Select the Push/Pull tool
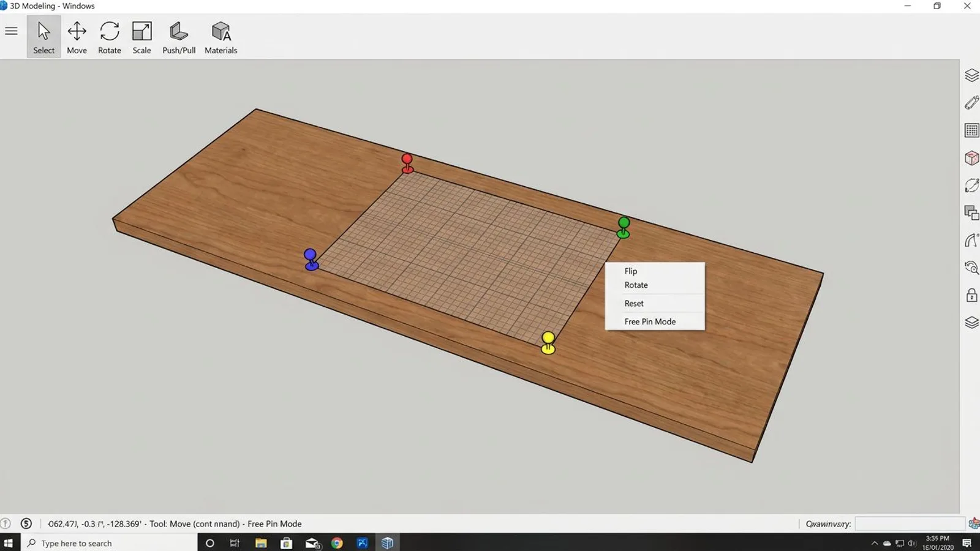The width and height of the screenshot is (980, 551). pyautogui.click(x=179, y=37)
